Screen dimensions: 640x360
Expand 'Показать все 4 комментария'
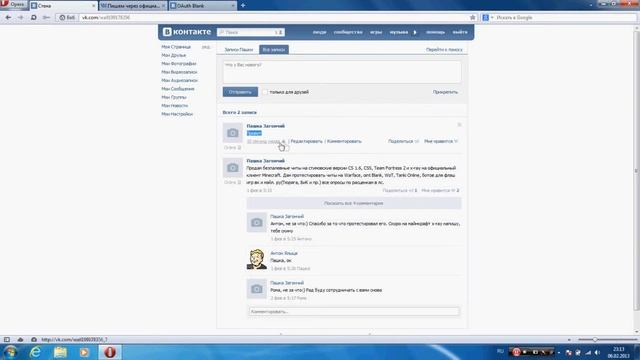353,203
